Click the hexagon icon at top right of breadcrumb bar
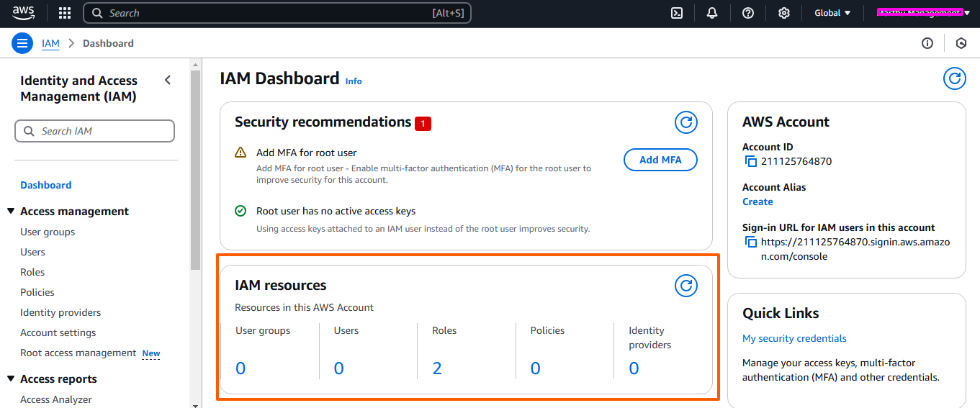The width and height of the screenshot is (980, 408). coord(961,43)
